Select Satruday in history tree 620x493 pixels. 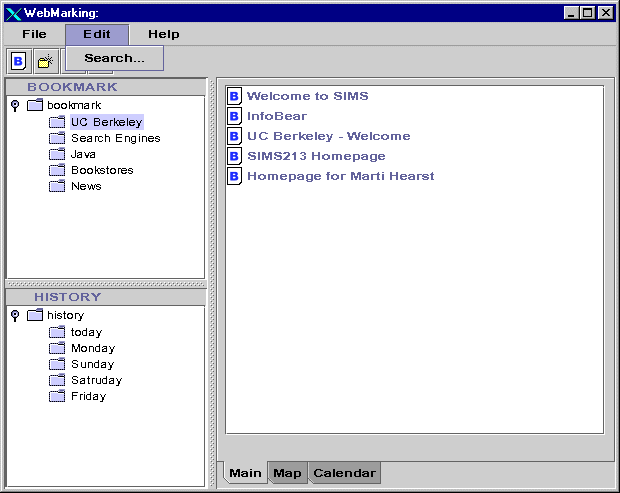[x=97, y=380]
